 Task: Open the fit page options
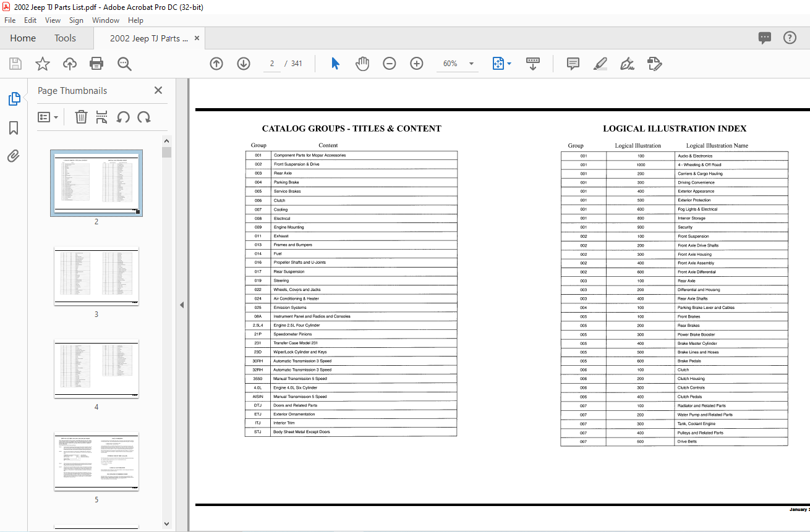(501, 64)
